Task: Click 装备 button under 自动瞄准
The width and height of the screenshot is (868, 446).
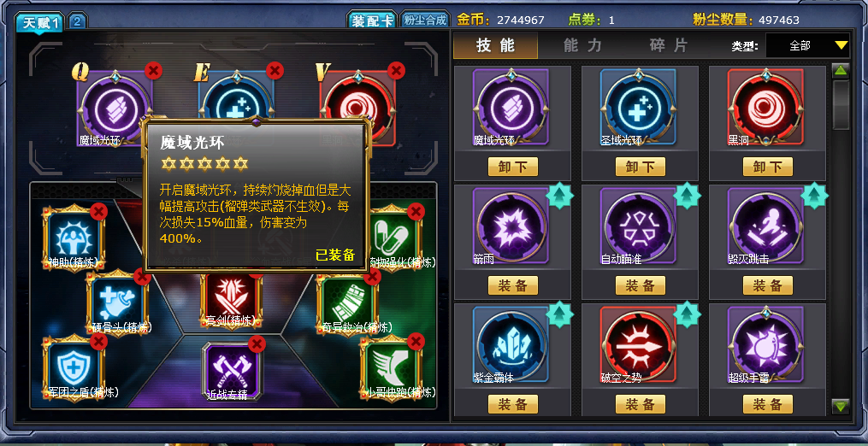Action: coord(640,285)
